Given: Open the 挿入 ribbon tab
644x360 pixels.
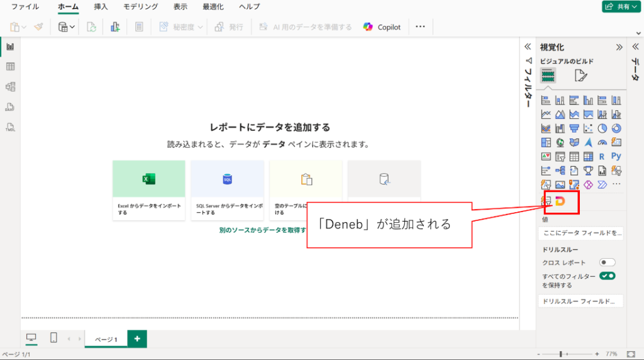Looking at the screenshot, I should [x=101, y=6].
